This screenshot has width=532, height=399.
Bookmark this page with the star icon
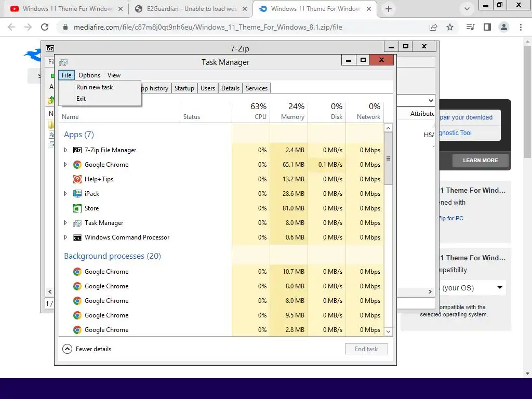point(450,27)
